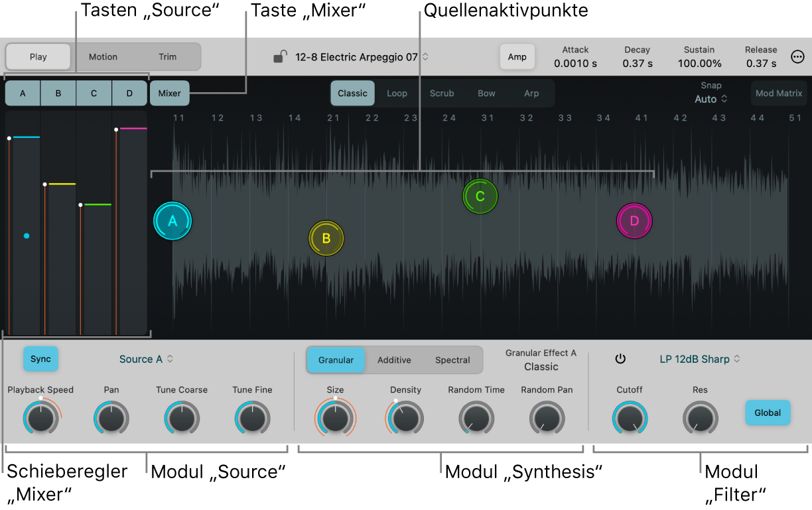Screen dimensions: 812x510
Task: Open the Snap Auto pop-up menu
Action: (x=711, y=99)
